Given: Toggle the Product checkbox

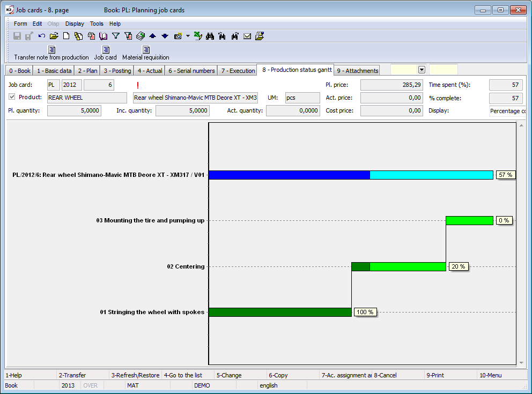Looking at the screenshot, I should point(12,97).
